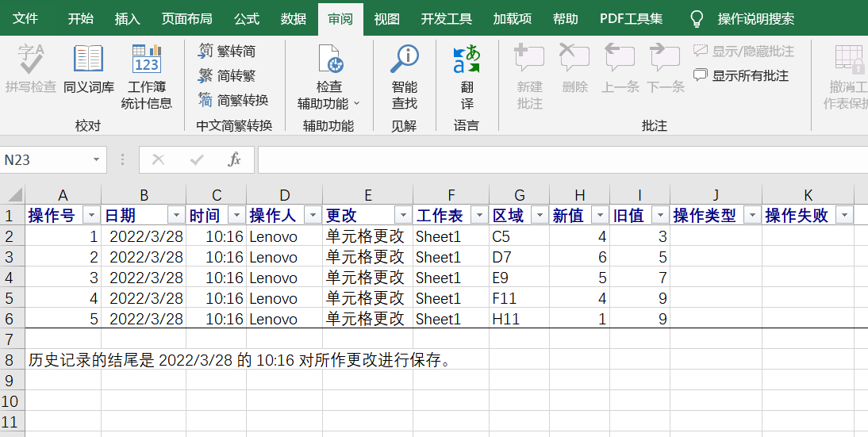Click the 检查辅助功能 accessibility check icon

coord(331,59)
